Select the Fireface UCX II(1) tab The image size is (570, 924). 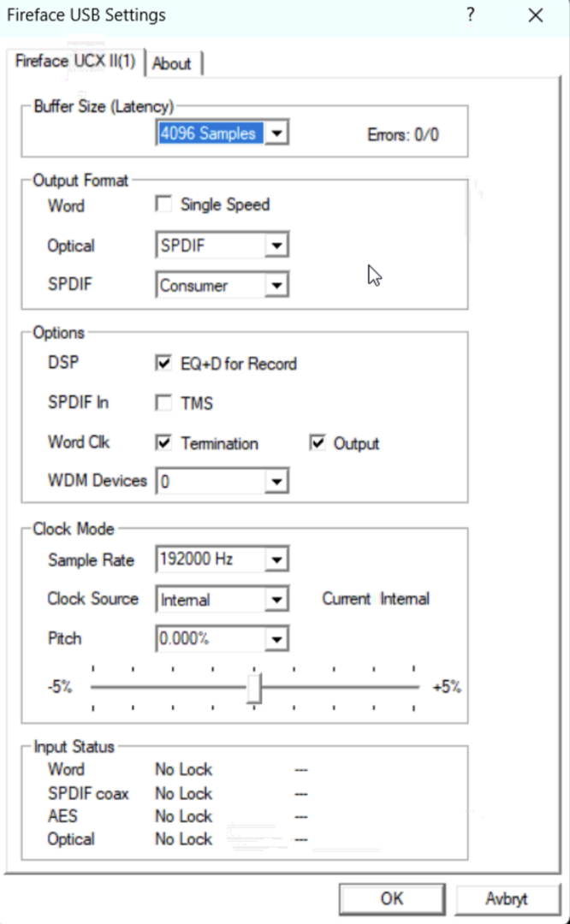tap(75, 62)
